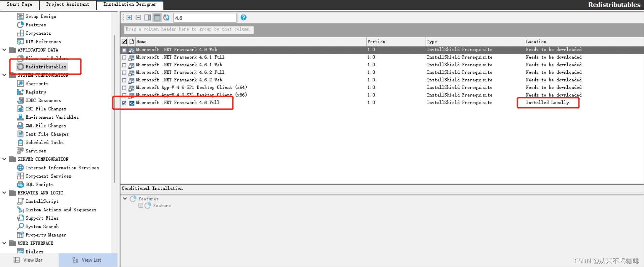
Task: Check .NET Framework 4.6.2 Full prerequisite
Action: (124, 73)
